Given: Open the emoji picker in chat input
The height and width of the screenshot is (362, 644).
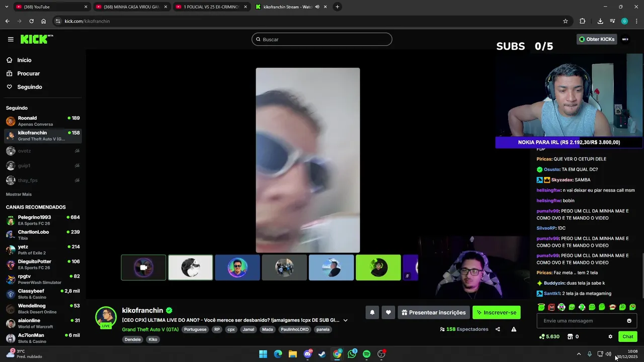Looking at the screenshot, I should (629, 321).
